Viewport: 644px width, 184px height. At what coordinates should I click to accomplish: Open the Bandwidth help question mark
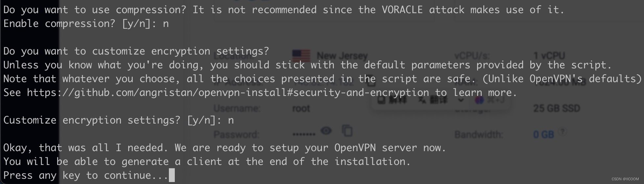coord(563,132)
